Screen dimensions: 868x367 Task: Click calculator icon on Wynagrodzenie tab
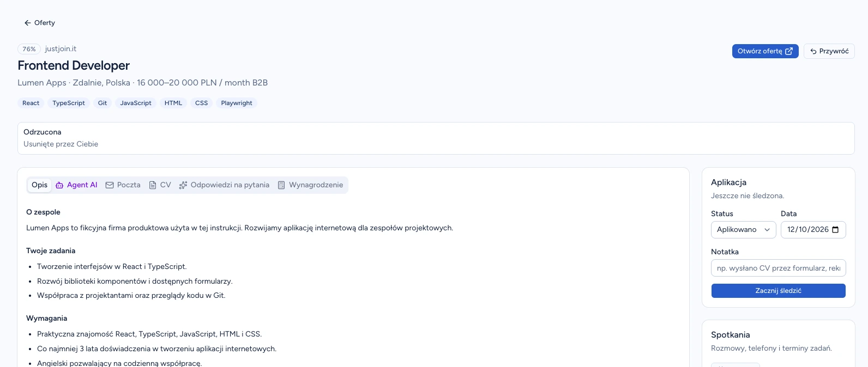coord(281,185)
